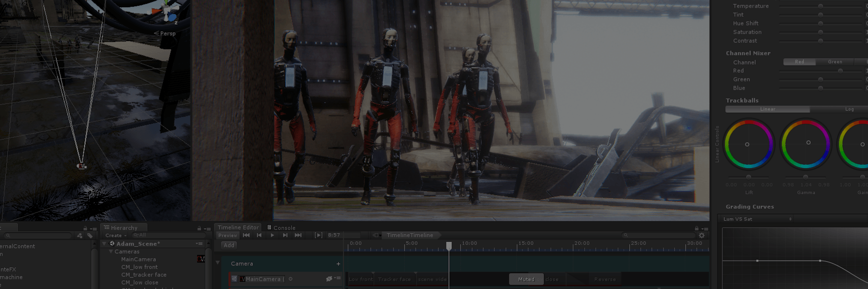Open the Hierarchy panel options menu
The width and height of the screenshot is (868, 289).
(x=207, y=229)
